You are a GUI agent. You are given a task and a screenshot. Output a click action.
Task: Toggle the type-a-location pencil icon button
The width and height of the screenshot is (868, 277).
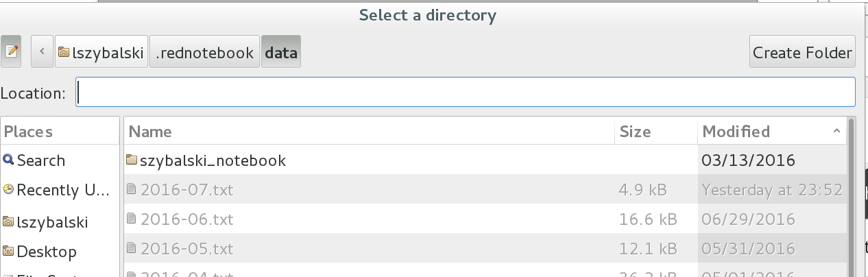pos(11,52)
